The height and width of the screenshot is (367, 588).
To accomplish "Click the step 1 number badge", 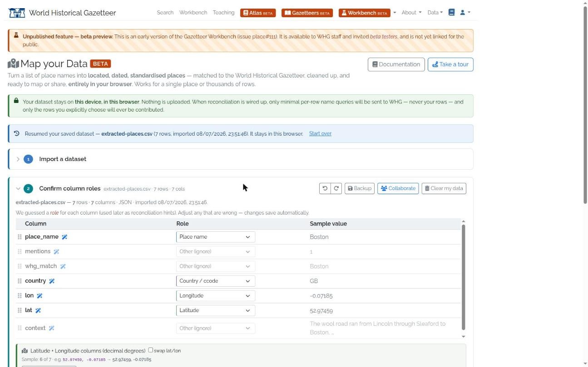I will pos(28,159).
